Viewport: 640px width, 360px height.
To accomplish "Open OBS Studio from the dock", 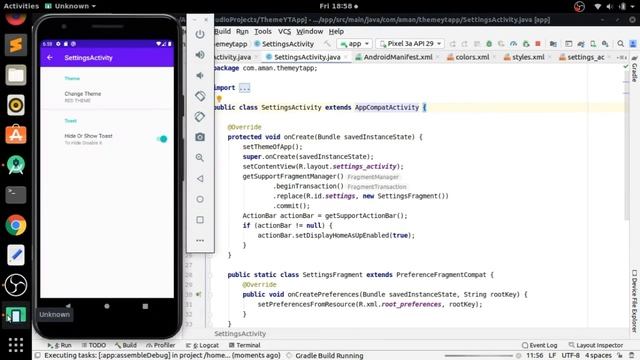I will click(16, 285).
